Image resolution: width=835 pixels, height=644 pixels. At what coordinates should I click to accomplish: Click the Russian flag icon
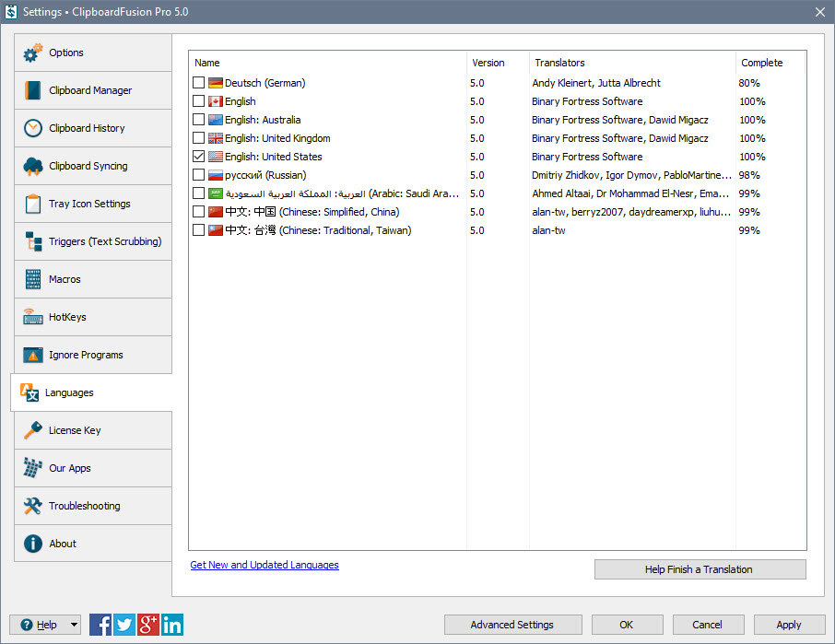tap(216, 175)
